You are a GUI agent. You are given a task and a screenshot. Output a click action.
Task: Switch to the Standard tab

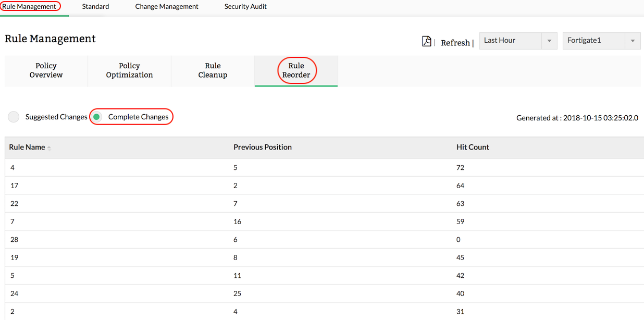coord(95,7)
